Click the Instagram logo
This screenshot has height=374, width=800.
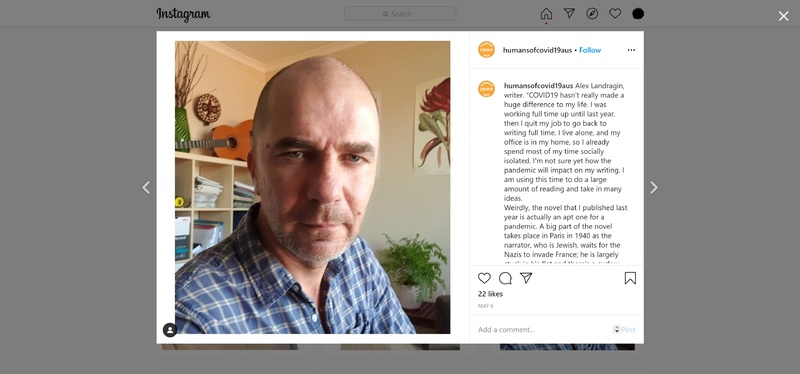click(183, 14)
